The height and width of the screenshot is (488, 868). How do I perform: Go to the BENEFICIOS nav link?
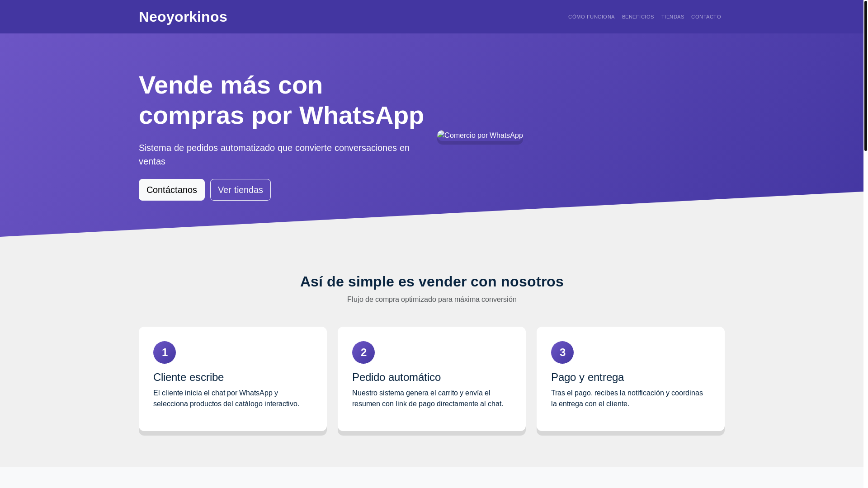tap(638, 17)
